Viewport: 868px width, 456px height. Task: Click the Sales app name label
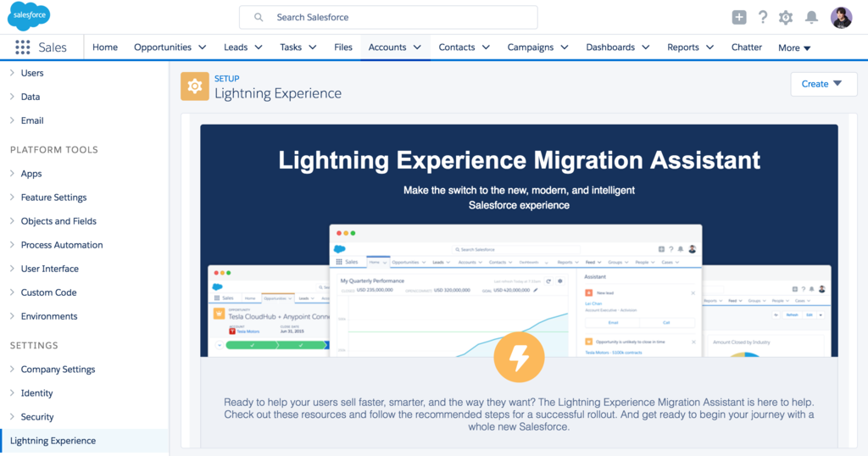pyautogui.click(x=53, y=47)
